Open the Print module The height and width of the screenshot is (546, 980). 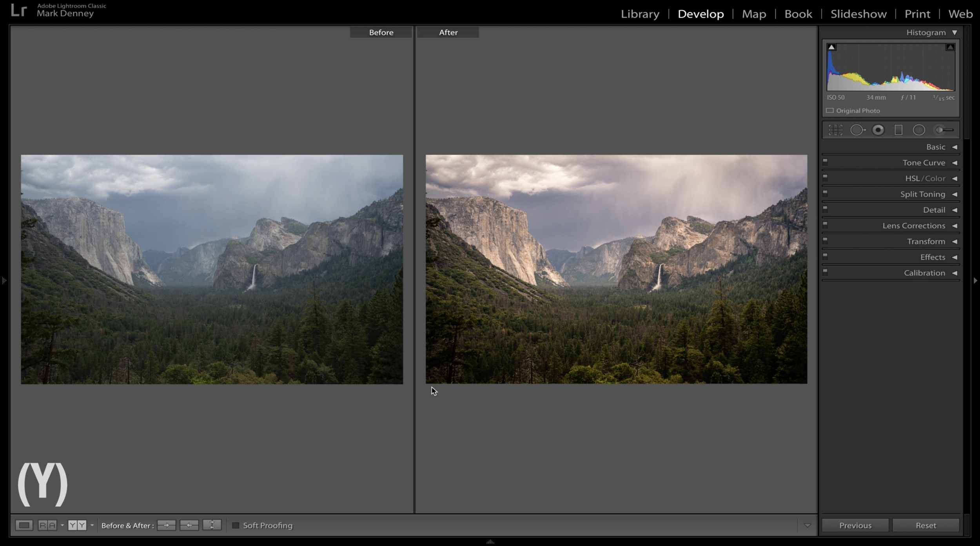917,14
